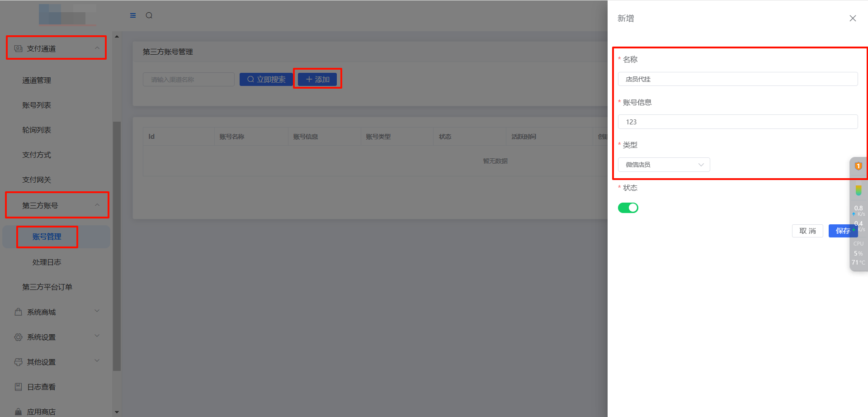
Task: Open 通道管理 in the sidebar
Action: 37,80
